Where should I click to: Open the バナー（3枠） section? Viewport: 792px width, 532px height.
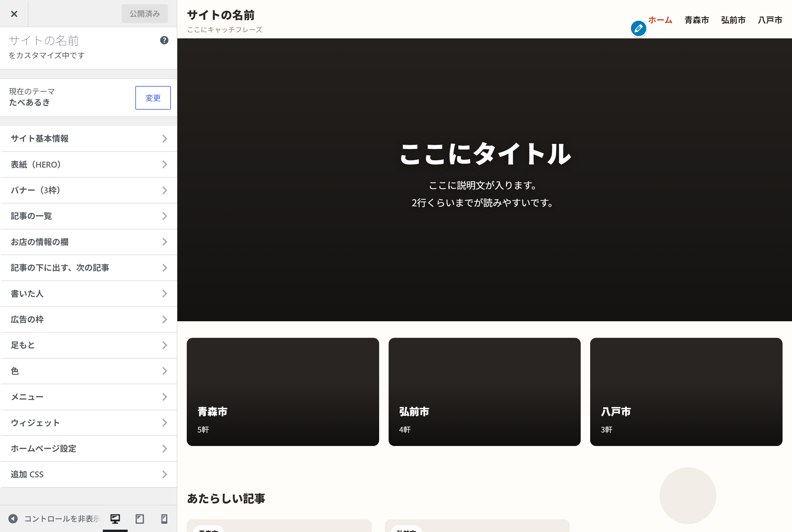89,190
